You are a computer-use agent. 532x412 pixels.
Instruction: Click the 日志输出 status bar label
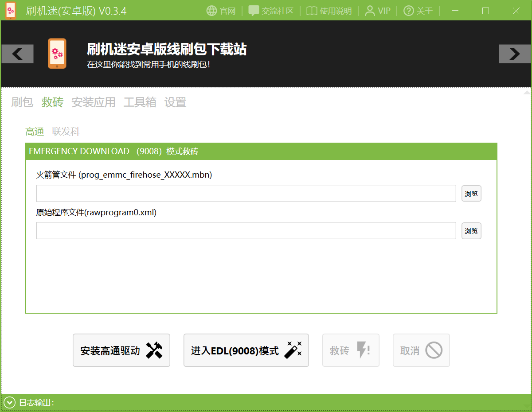coord(36,403)
